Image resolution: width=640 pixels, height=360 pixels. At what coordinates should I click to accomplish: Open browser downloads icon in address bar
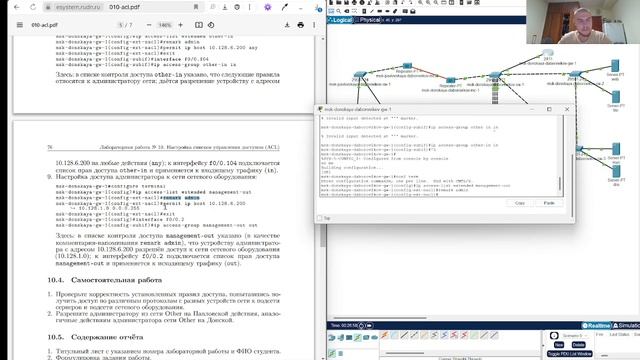click(x=224, y=7)
